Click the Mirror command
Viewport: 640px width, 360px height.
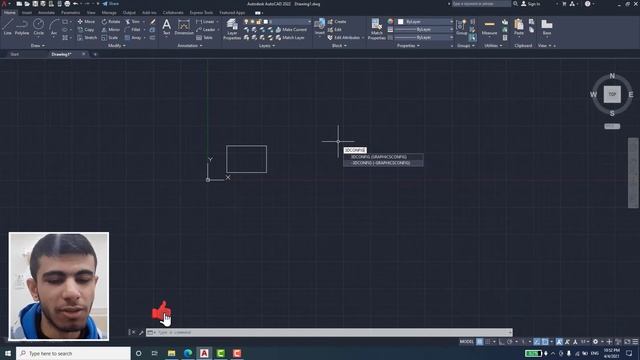tap(111, 29)
